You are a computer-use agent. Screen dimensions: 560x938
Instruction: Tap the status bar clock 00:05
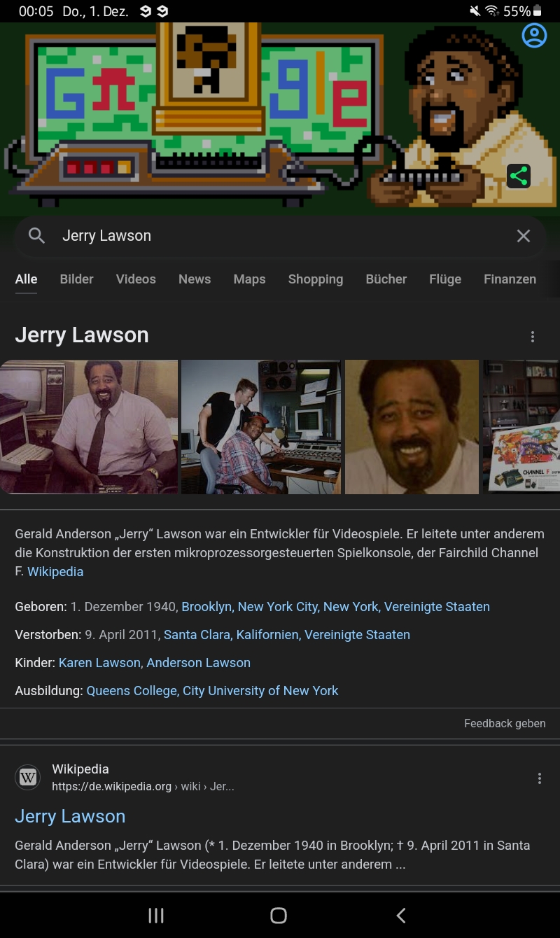[x=36, y=11]
